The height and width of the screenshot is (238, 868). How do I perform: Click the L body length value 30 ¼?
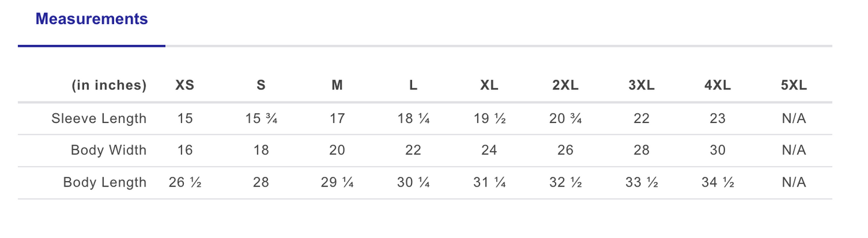tap(413, 182)
